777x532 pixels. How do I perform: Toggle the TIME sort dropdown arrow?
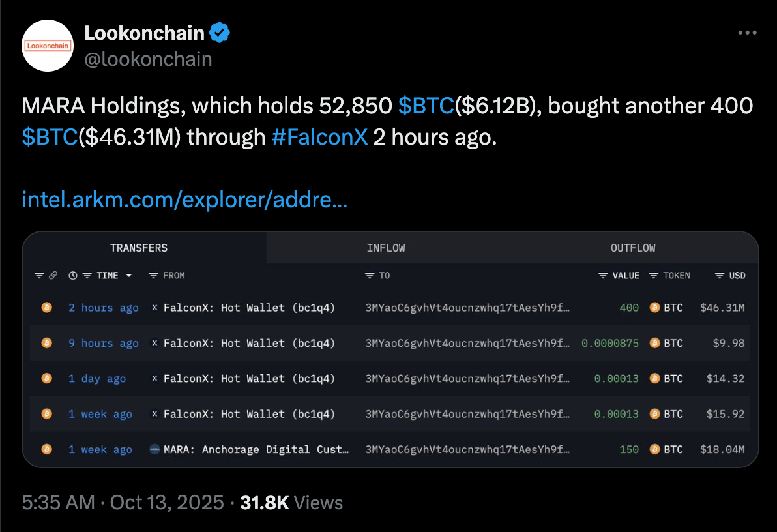pyautogui.click(x=128, y=276)
